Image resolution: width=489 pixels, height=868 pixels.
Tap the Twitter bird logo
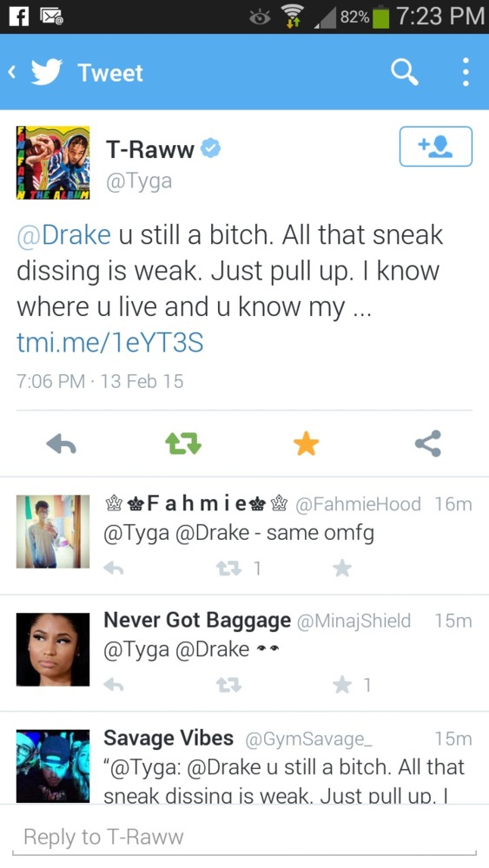[x=47, y=73]
